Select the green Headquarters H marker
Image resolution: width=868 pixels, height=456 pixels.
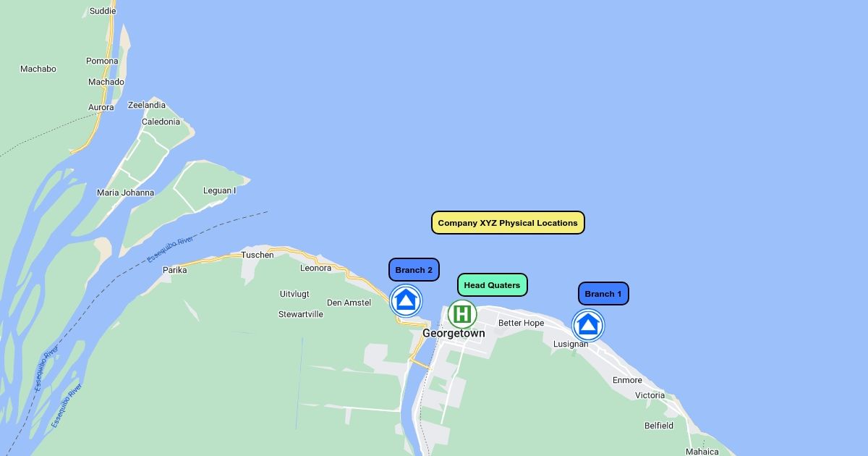(461, 315)
